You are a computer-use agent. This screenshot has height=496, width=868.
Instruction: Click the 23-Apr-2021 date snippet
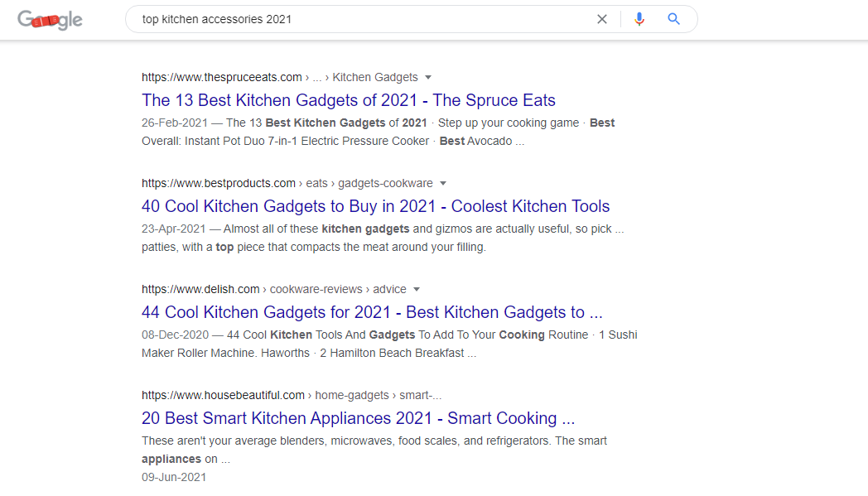(x=173, y=229)
